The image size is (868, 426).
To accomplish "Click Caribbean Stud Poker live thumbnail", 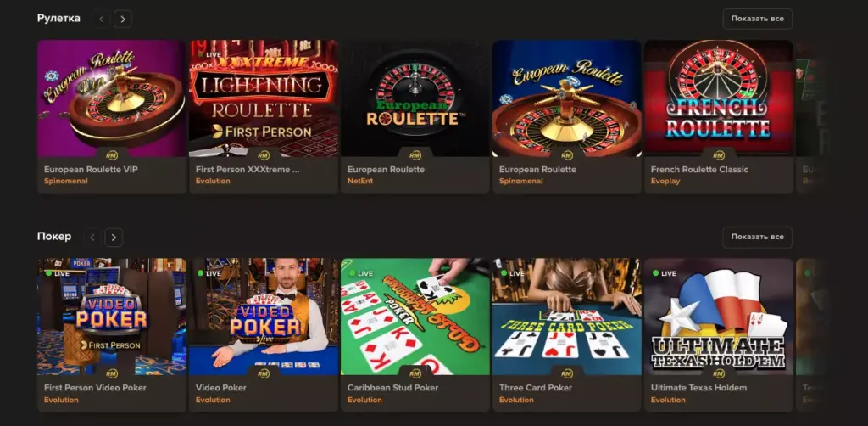I will point(415,317).
